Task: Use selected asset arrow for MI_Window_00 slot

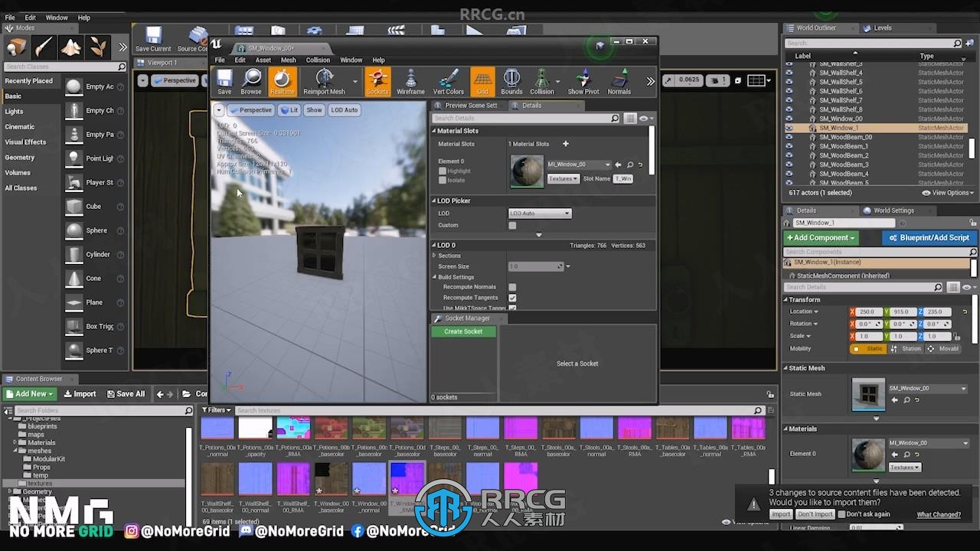Action: tap(619, 165)
